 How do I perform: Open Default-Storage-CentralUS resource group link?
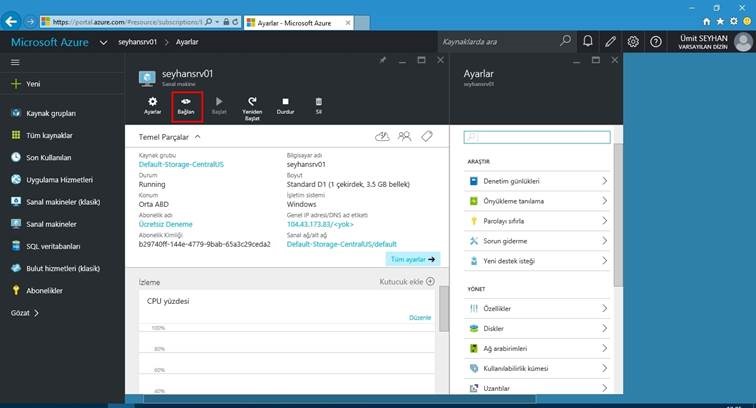pyautogui.click(x=181, y=164)
